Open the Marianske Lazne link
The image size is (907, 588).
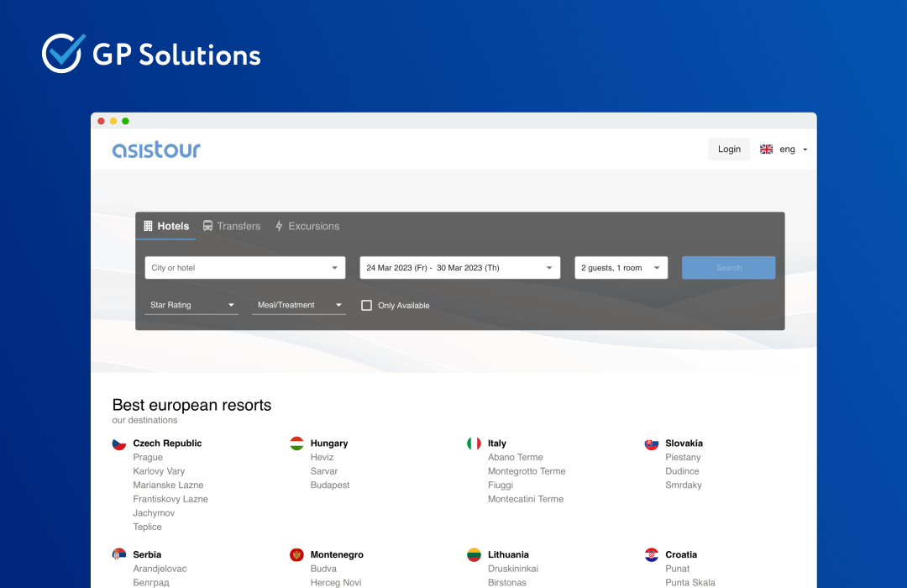click(x=168, y=485)
